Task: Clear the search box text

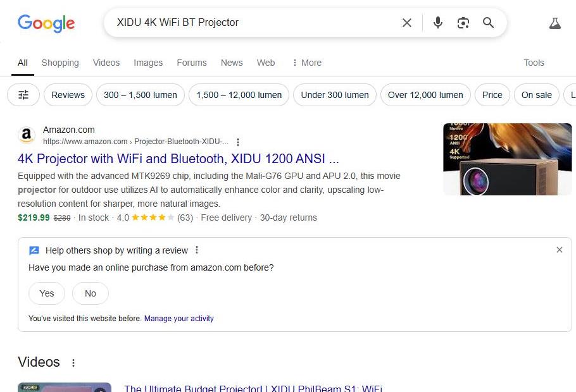Action: point(406,23)
